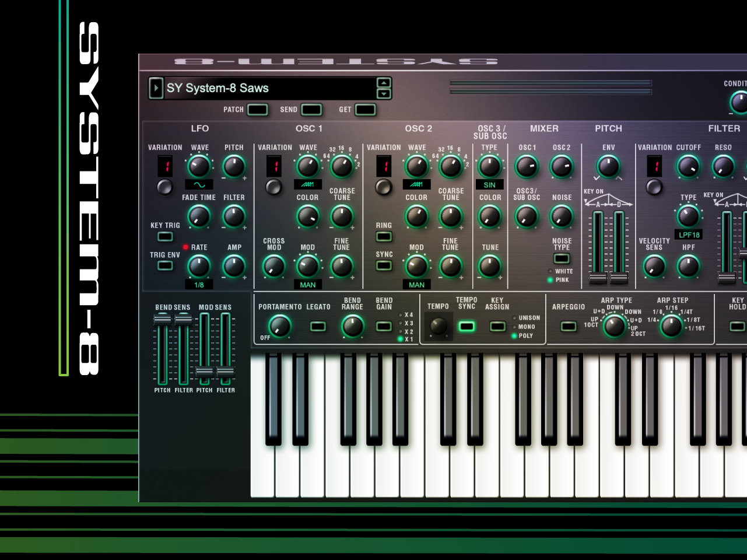Adjust the LFO PITCH knob
747x560 pixels.
234,167
